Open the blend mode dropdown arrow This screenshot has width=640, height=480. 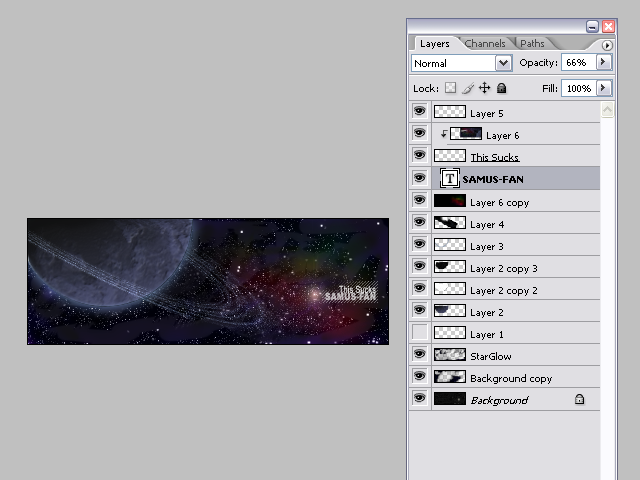tap(504, 63)
